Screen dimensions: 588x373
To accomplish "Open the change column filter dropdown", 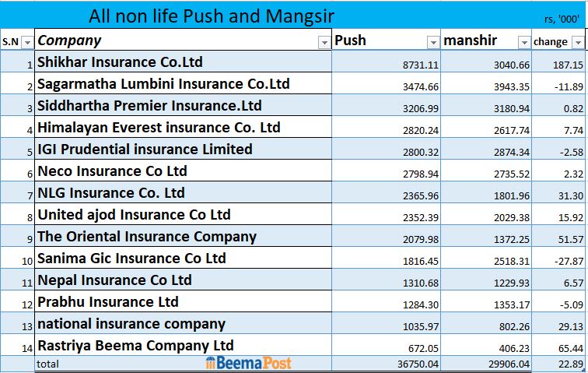I will (577, 42).
